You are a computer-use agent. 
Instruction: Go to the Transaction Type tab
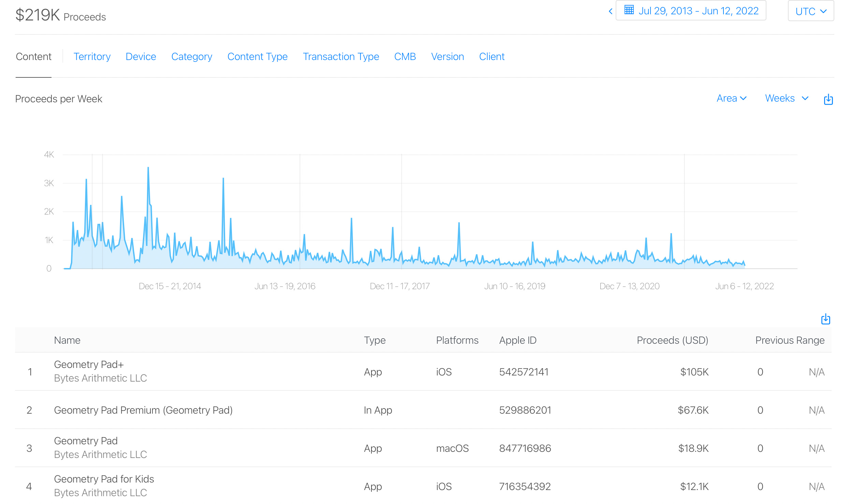point(341,57)
